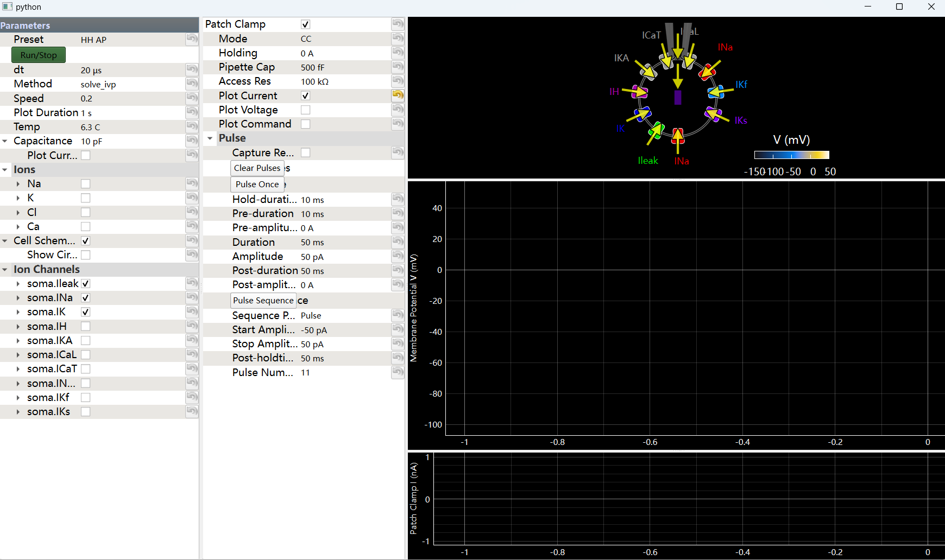Image resolution: width=945 pixels, height=560 pixels.
Task: Enable the Plot Voltage checkbox
Action: [x=306, y=110]
